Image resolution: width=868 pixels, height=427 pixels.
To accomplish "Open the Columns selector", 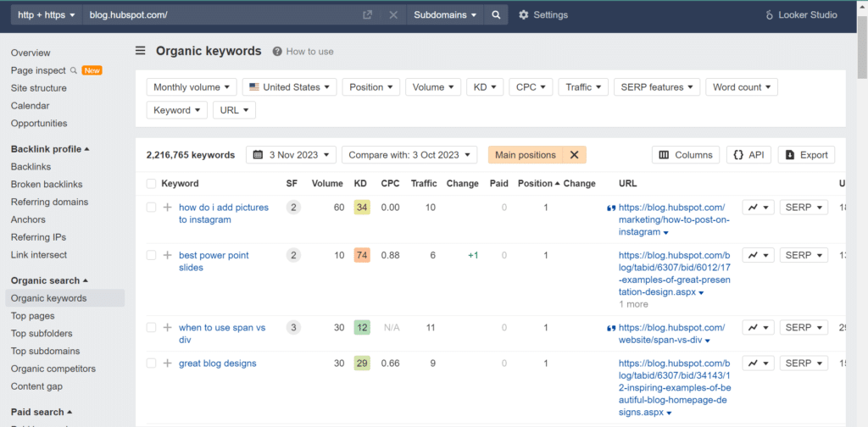I will pos(686,155).
